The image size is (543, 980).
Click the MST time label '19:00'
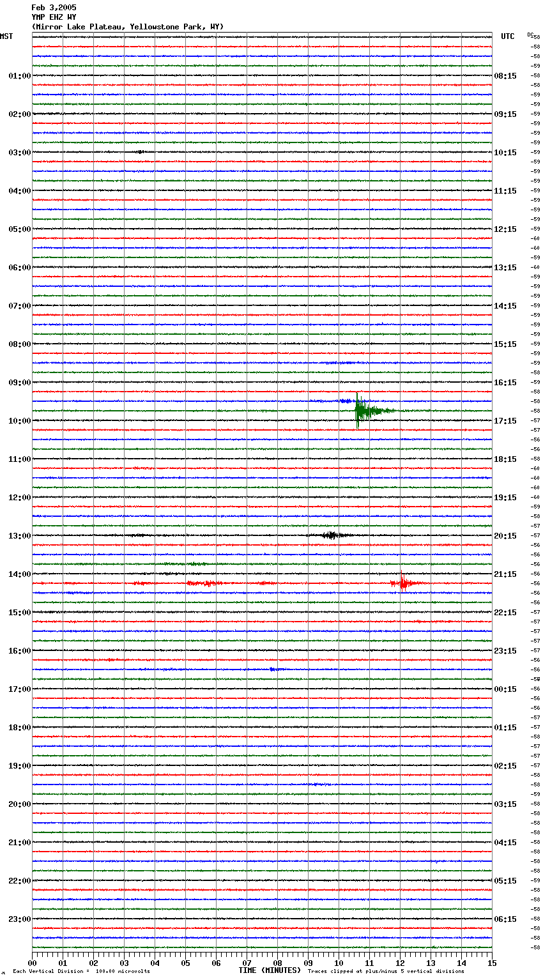(20, 766)
